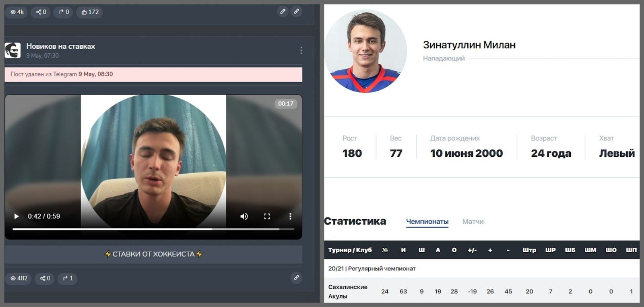Switch to the Чемпионаты tab
Screen dimensions: 644x307
coord(427,222)
